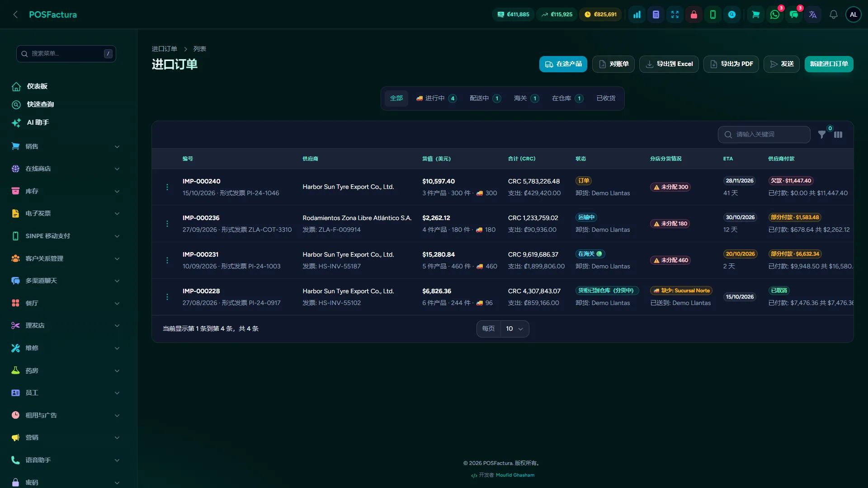
Task: Click the back arrow beside POSFactura
Action: 15,14
